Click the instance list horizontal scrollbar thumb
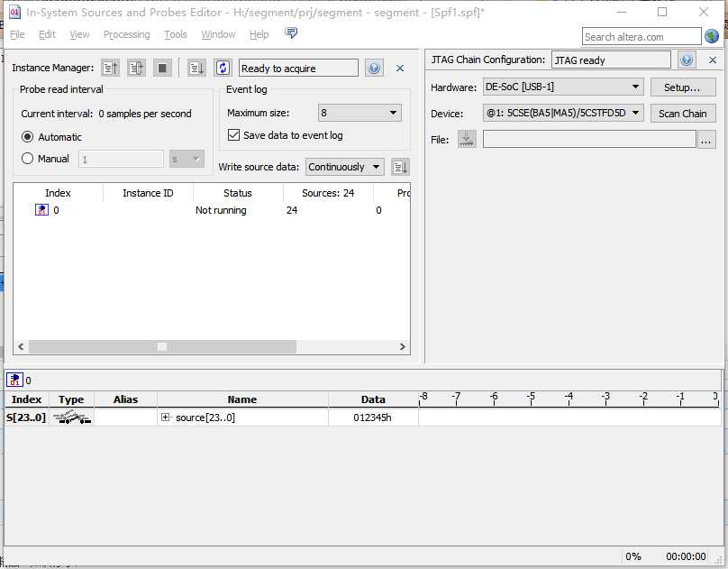 [162, 346]
